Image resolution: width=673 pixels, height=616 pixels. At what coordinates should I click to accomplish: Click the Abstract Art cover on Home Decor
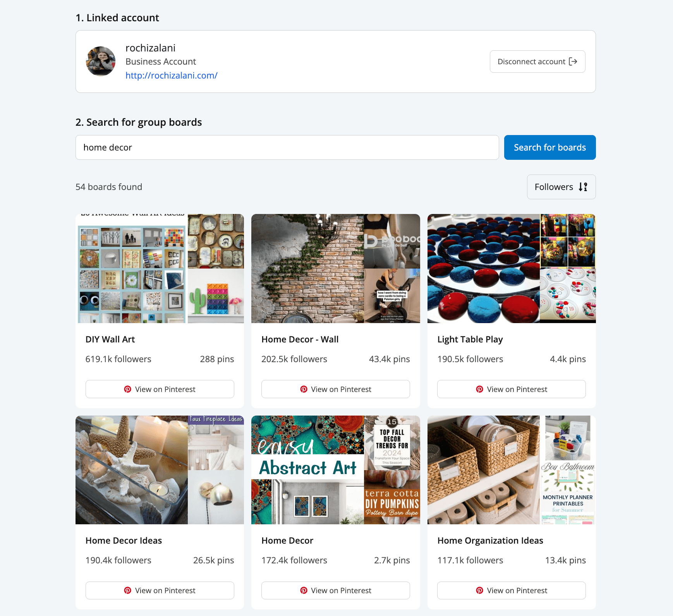pos(307,470)
